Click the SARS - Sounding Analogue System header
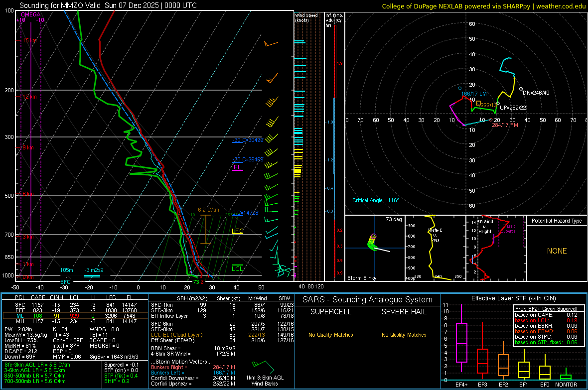This screenshot has width=588, height=390. 368,300
